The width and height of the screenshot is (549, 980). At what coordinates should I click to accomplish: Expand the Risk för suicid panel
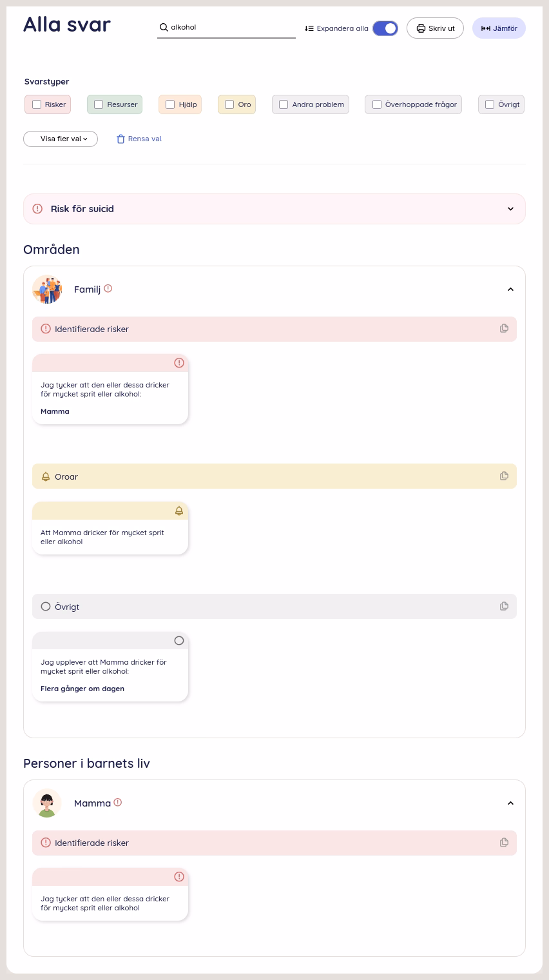tap(274, 209)
